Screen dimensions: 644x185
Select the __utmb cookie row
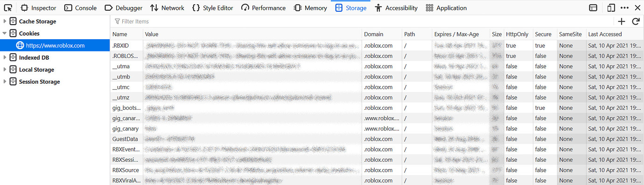[377, 77]
